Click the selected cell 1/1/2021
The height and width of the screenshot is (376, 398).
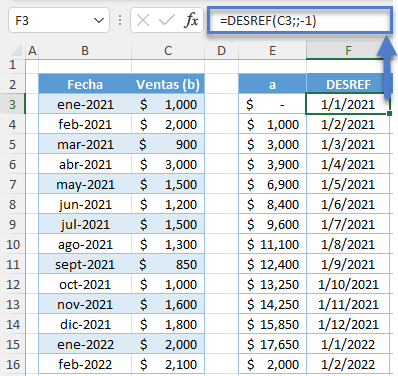pyautogui.click(x=348, y=104)
